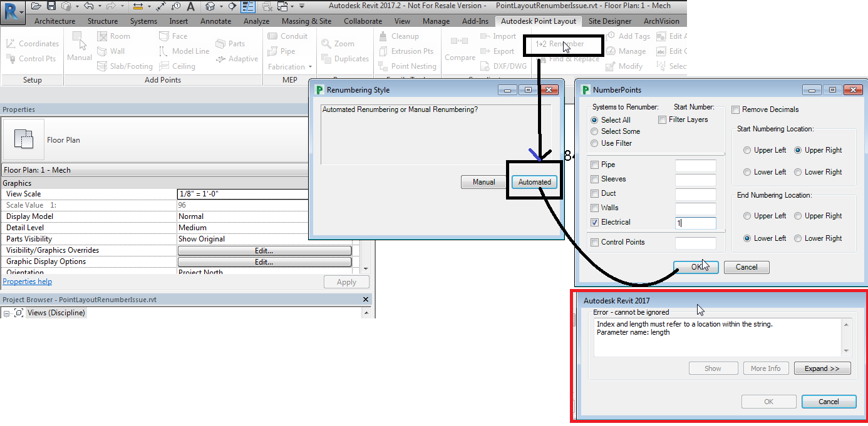Select the 'Select Some' radio button
The image size is (868, 426).
[595, 131]
